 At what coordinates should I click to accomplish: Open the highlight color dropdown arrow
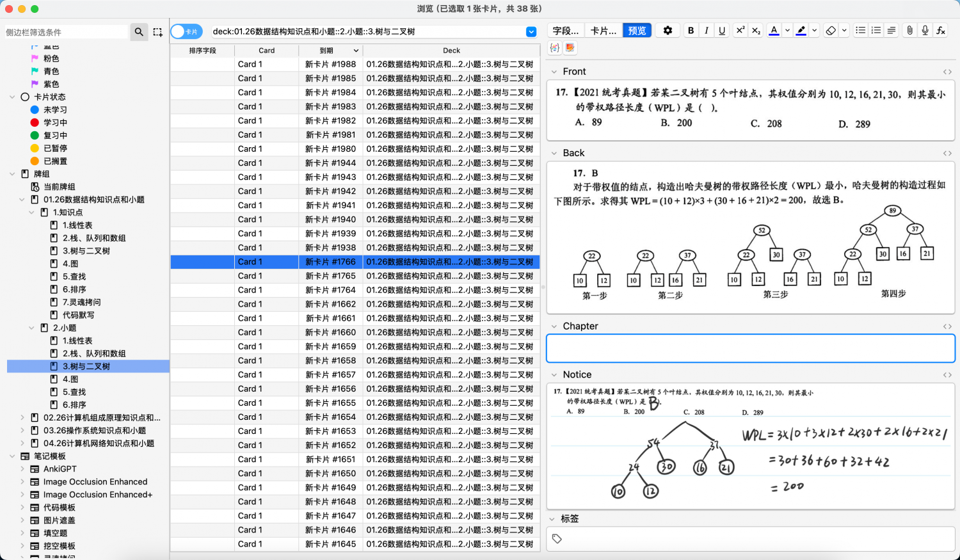coord(814,30)
